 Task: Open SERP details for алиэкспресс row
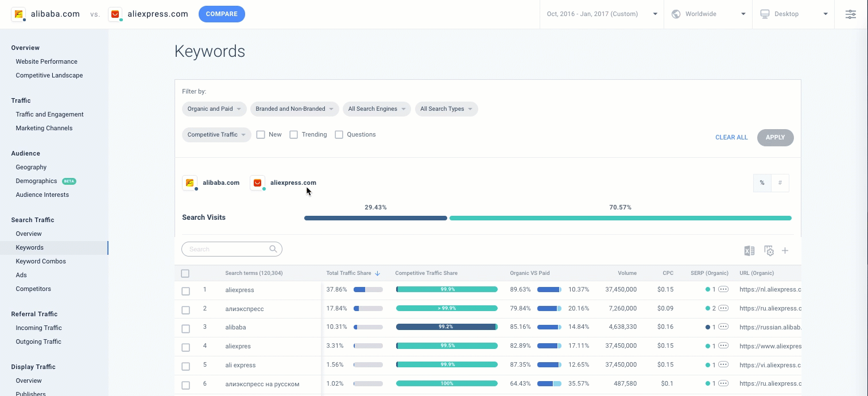(x=723, y=308)
